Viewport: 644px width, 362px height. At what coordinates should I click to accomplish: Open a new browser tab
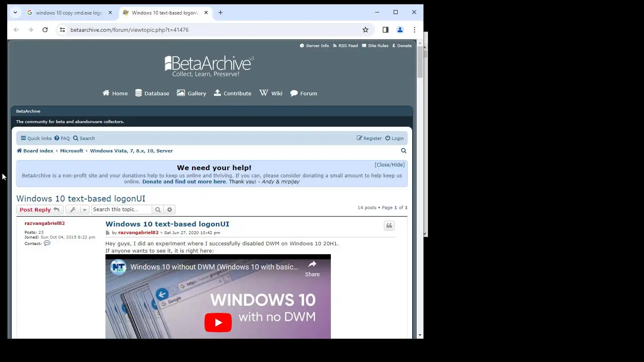[x=221, y=12]
